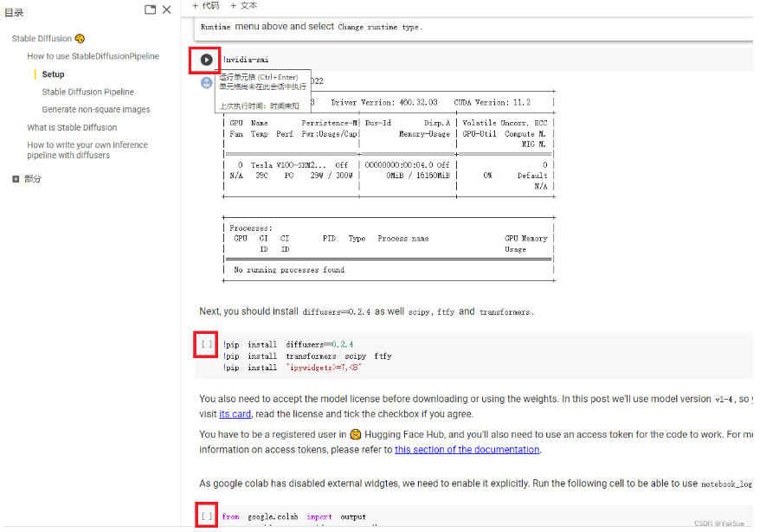Viewport: 766px width, 532px height.
Task: Select the Setup section in contents
Action: pos(54,74)
